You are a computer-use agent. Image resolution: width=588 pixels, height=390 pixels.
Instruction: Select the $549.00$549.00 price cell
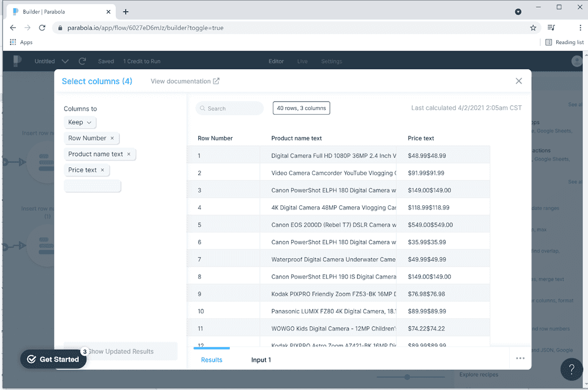coord(443,225)
